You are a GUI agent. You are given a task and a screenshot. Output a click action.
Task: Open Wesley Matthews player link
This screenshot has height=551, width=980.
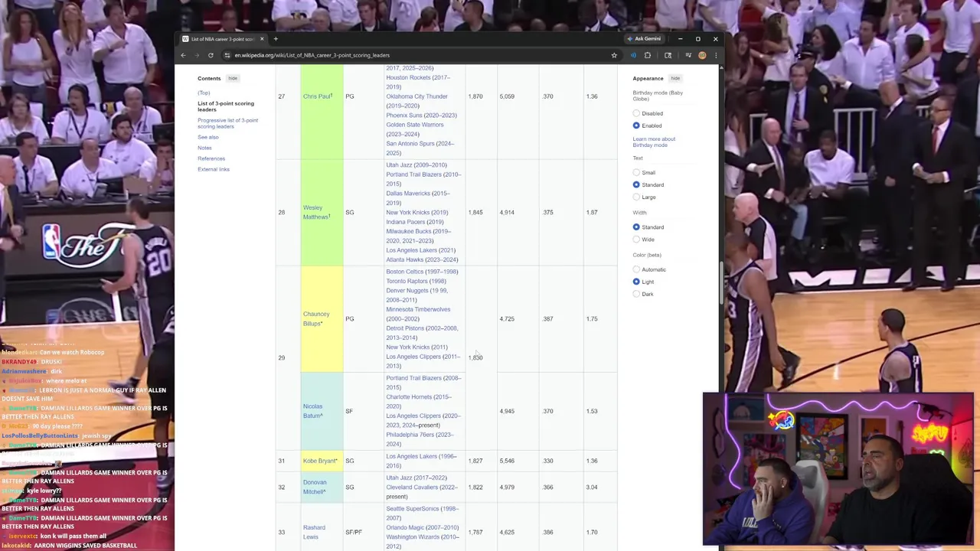tap(315, 212)
